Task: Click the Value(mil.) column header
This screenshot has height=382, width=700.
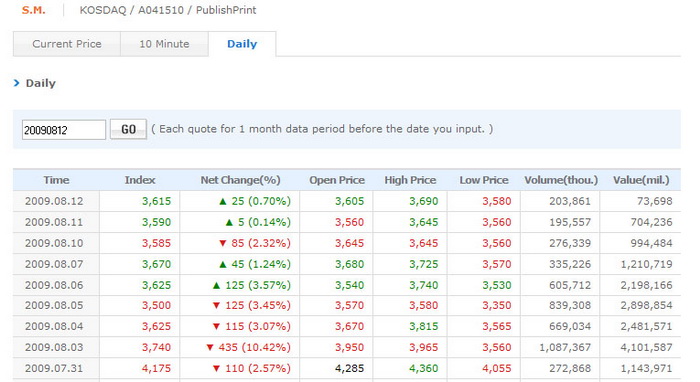Action: 641,180
